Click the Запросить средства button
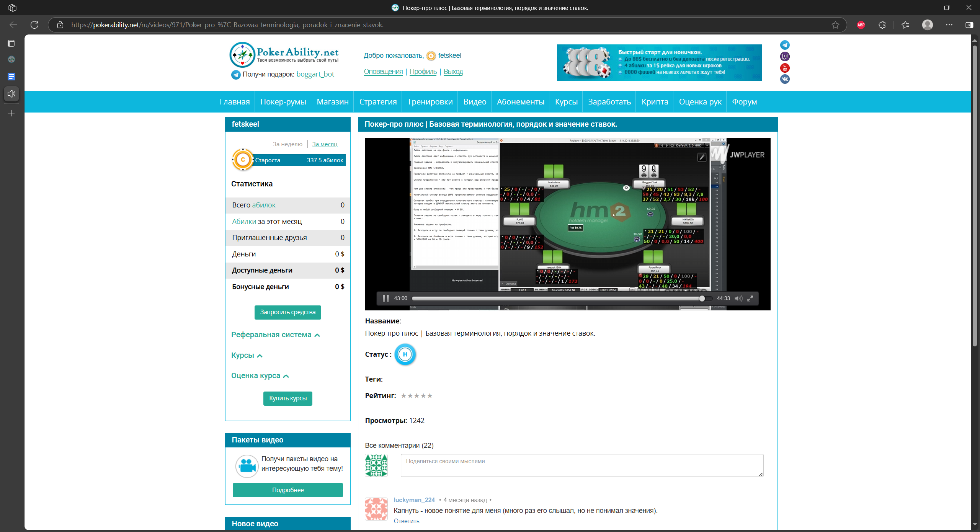Image resolution: width=980 pixels, height=532 pixels. pos(288,312)
